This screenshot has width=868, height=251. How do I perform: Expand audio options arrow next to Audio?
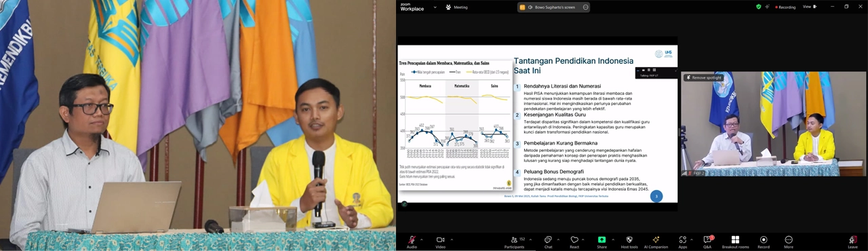tap(422, 239)
